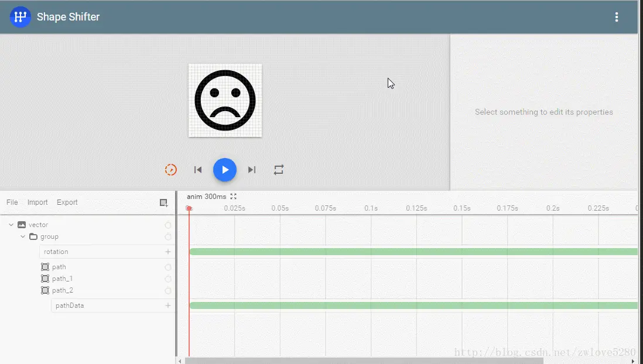Click the horizontal timeline scrollbar thumb
Viewport: 643px width, 364px height.
tap(364, 360)
